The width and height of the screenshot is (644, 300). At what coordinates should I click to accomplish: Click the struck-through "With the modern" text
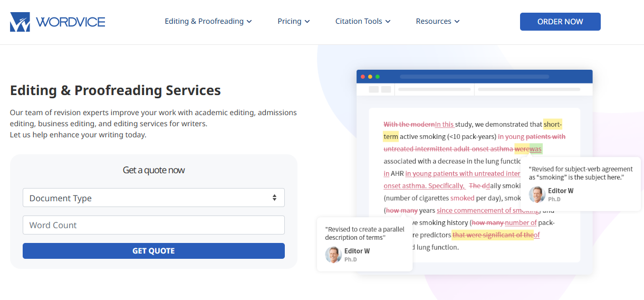point(409,125)
